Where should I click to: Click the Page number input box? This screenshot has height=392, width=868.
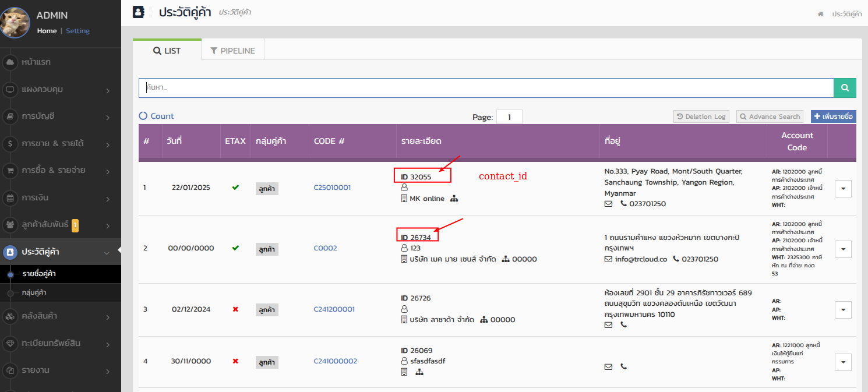(509, 117)
